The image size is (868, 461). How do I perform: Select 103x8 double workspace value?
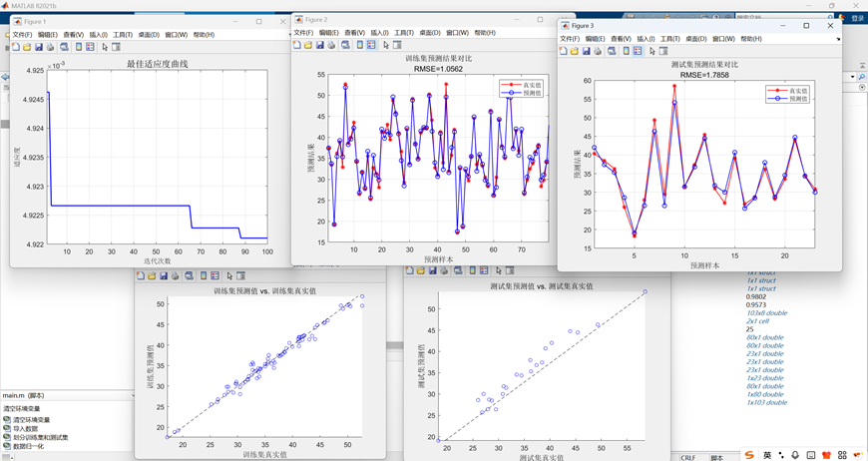tap(766, 312)
